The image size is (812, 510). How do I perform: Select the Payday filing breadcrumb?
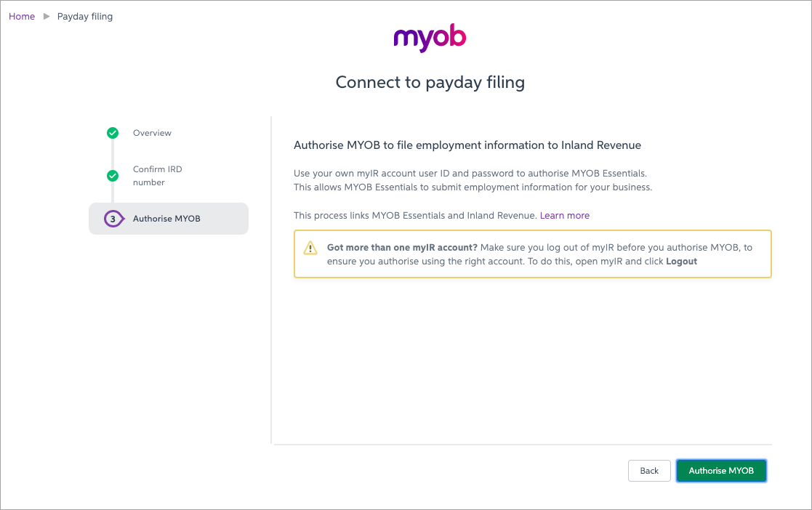click(x=85, y=16)
